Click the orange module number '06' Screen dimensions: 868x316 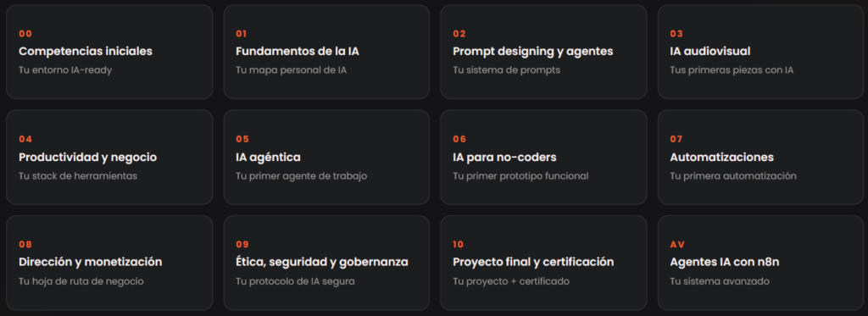click(459, 139)
